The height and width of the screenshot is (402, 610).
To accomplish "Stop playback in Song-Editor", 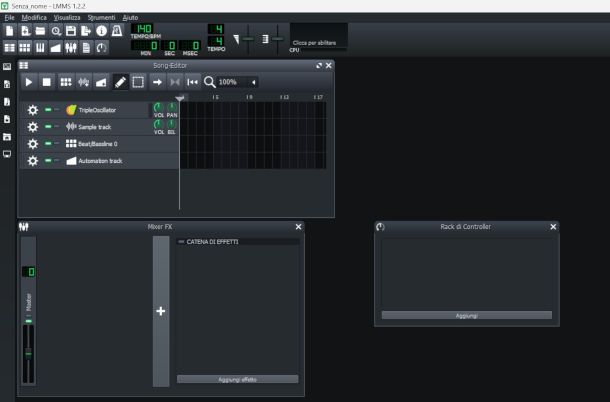I will (x=47, y=82).
